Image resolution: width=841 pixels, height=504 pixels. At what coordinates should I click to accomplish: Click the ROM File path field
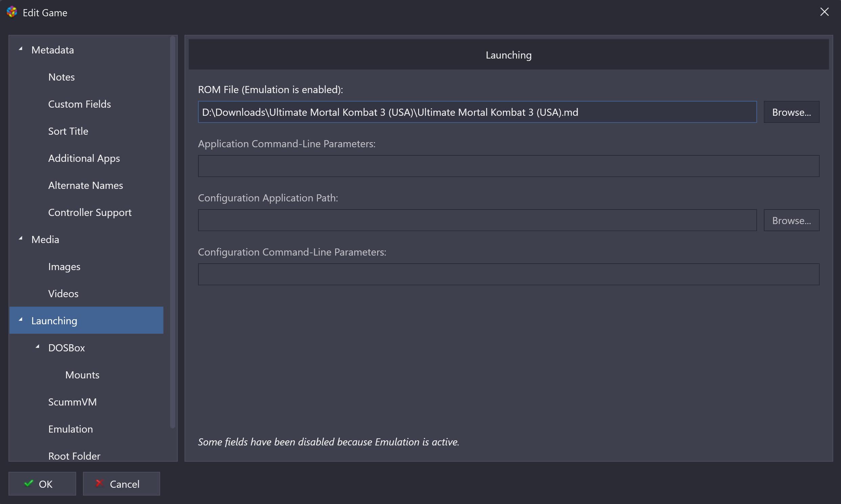point(477,112)
